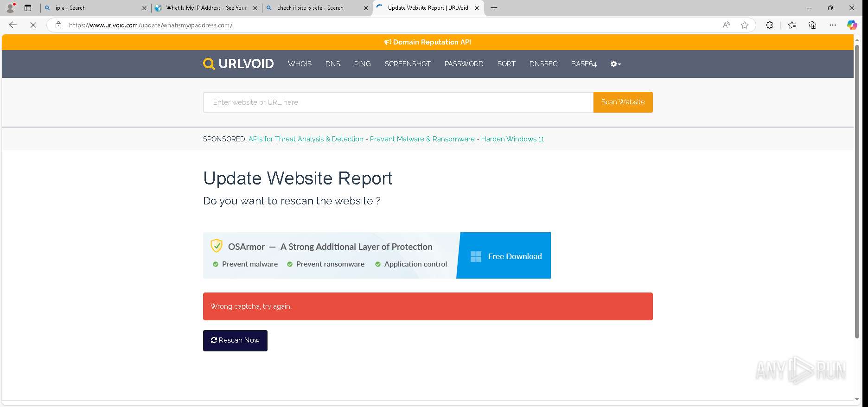The image size is (868, 407).
Task: Close the 'check if site is safe' tab
Action: [366, 8]
